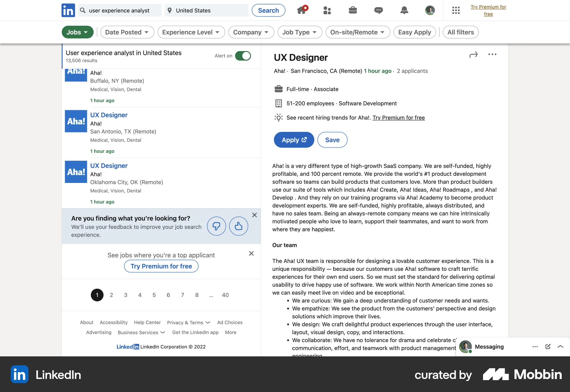Compose a new message in Messaging panel
The image size is (570, 392).
[x=547, y=347]
